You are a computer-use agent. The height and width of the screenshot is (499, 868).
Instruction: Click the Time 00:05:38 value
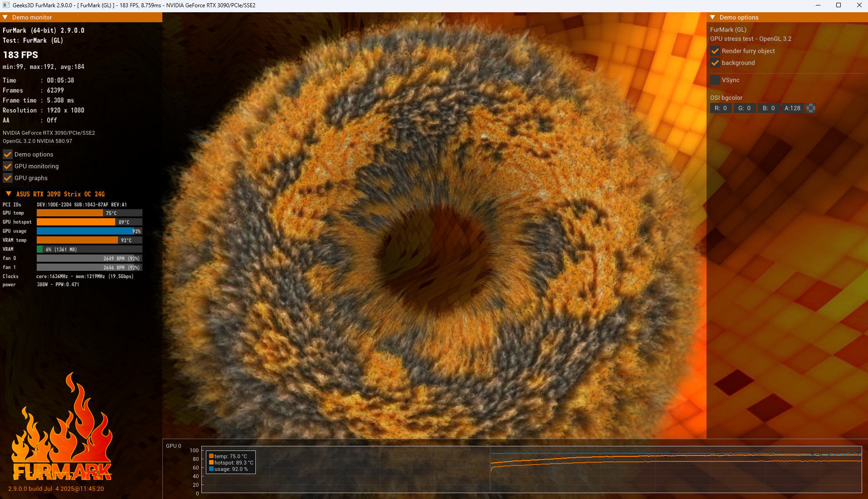(x=60, y=80)
